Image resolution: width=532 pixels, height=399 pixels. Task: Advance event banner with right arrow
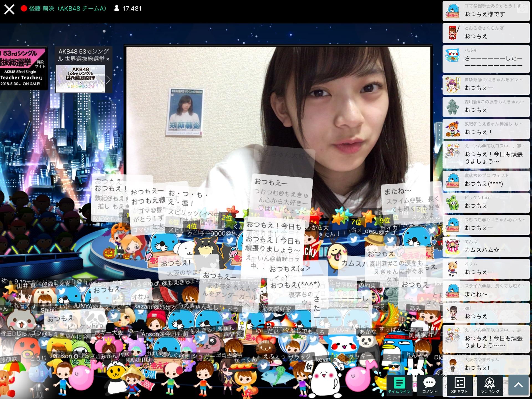tap(108, 80)
